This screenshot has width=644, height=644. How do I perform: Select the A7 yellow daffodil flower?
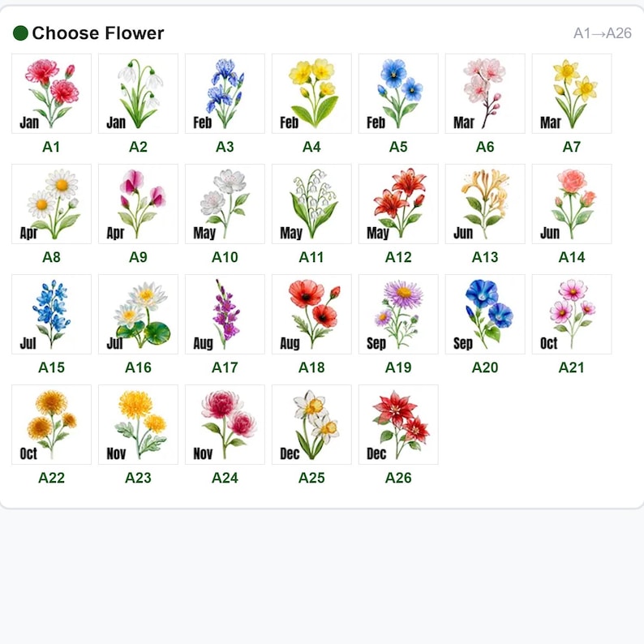571,93
